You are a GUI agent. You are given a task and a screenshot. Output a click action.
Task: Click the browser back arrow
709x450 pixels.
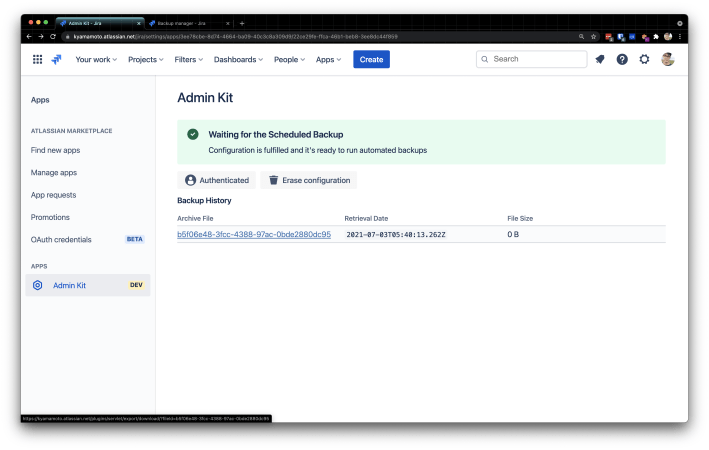click(x=29, y=37)
